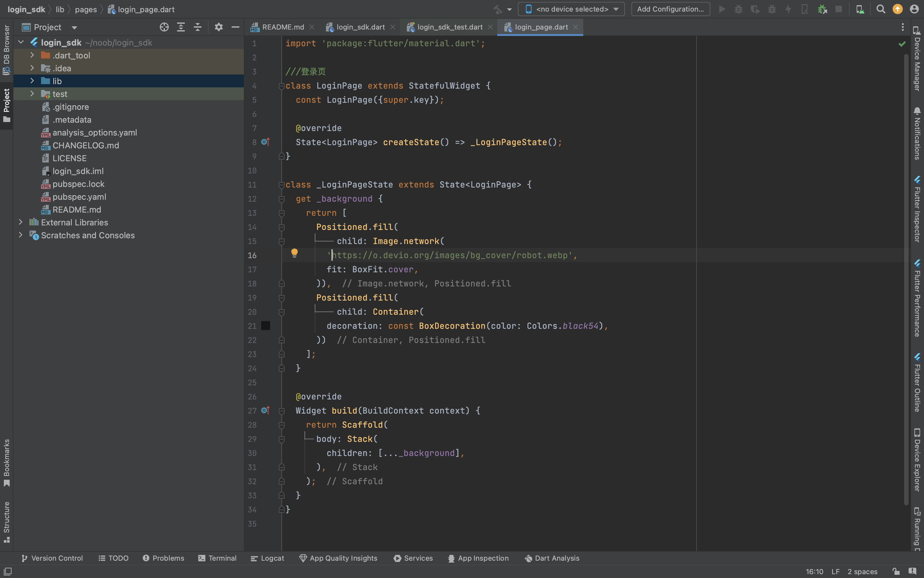Click the Search Everywhere magnifier icon

(x=881, y=9)
